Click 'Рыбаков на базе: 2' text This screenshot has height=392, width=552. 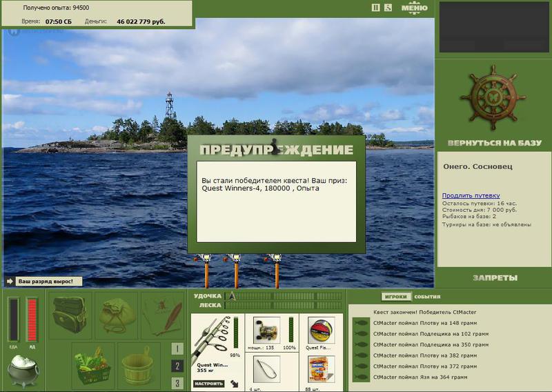pos(469,216)
